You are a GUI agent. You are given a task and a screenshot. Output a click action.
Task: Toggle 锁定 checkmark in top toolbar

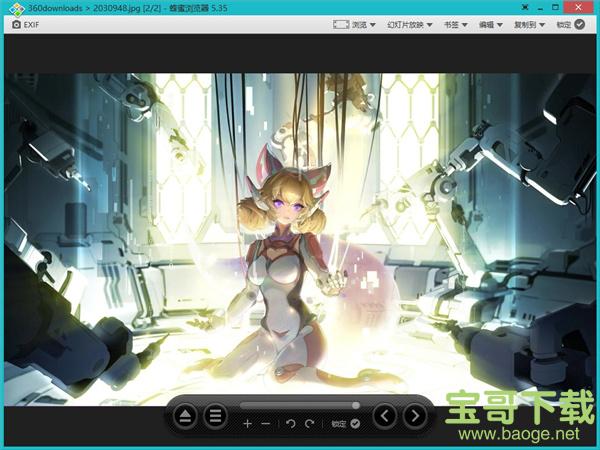point(579,24)
